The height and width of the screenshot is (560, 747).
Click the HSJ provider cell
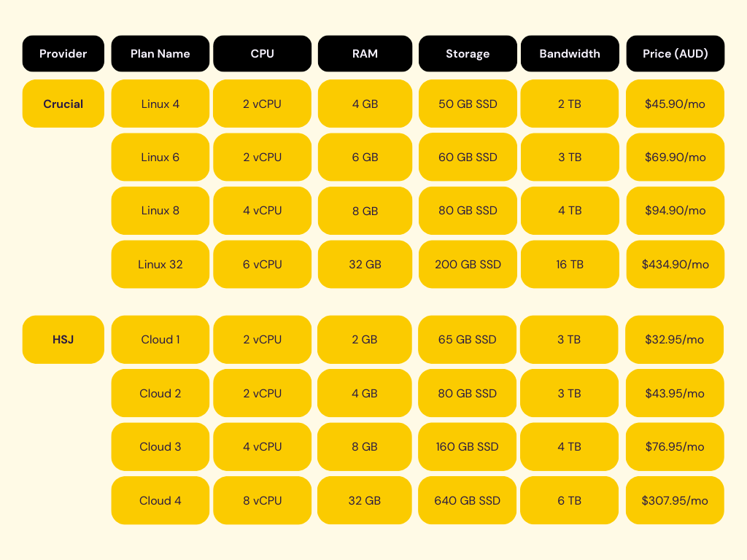[x=63, y=339]
